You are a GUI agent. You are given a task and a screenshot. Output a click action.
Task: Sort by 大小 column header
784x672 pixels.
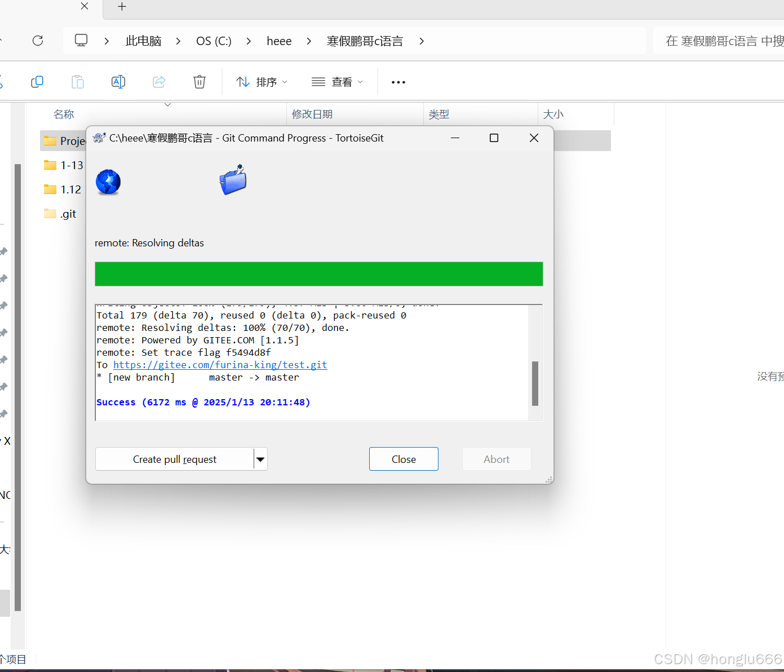tap(553, 114)
